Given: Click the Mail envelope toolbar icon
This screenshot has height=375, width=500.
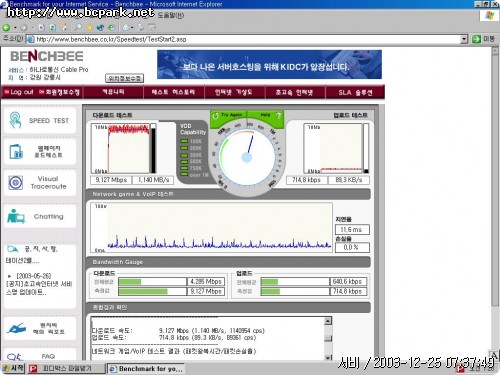Looking at the screenshot, I should (x=126, y=27).
